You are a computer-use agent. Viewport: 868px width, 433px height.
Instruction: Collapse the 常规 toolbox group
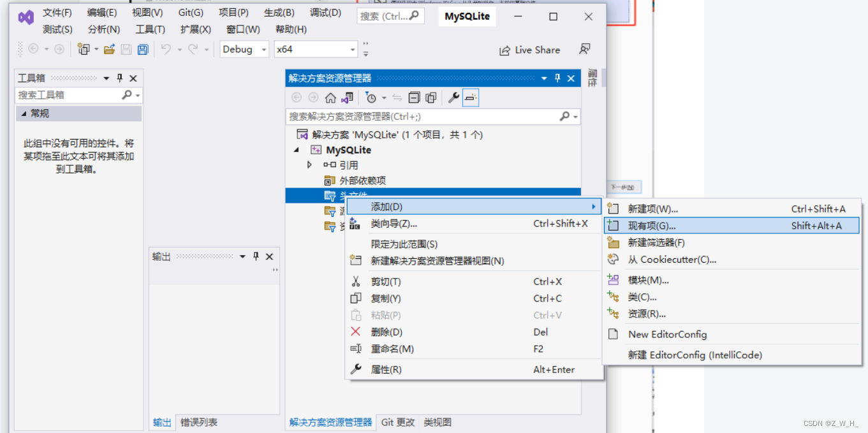click(x=24, y=114)
